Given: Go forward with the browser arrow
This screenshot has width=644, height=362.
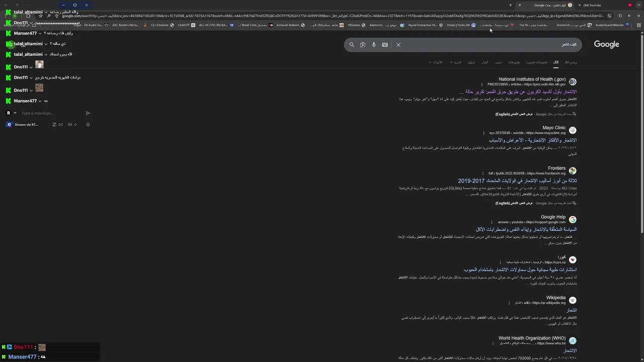Looking at the screenshot, I should coord(629,16).
